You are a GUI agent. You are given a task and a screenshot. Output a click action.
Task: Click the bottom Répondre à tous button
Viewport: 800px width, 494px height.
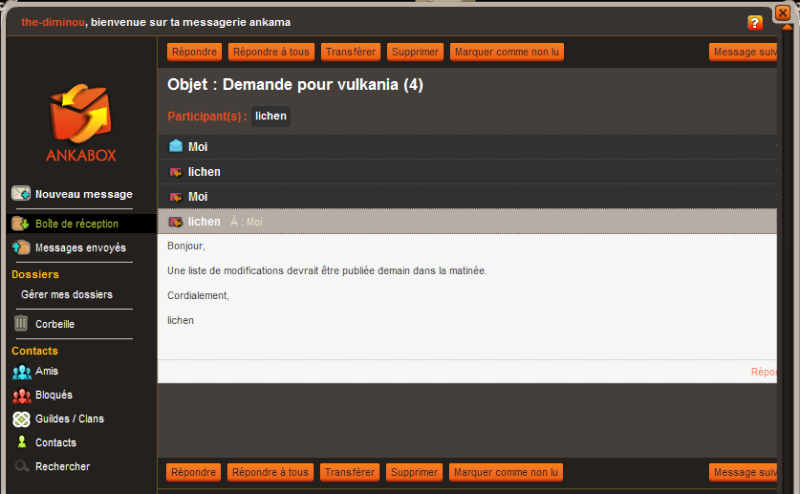[270, 473]
